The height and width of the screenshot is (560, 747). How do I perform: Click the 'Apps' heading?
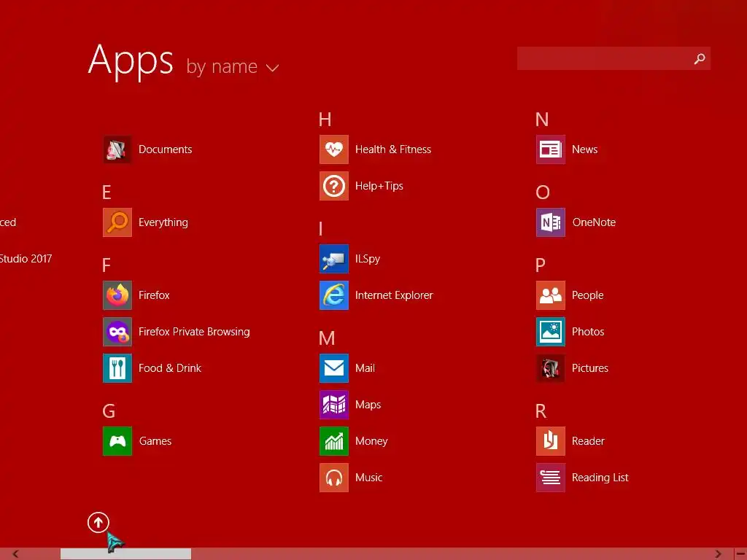(x=131, y=61)
